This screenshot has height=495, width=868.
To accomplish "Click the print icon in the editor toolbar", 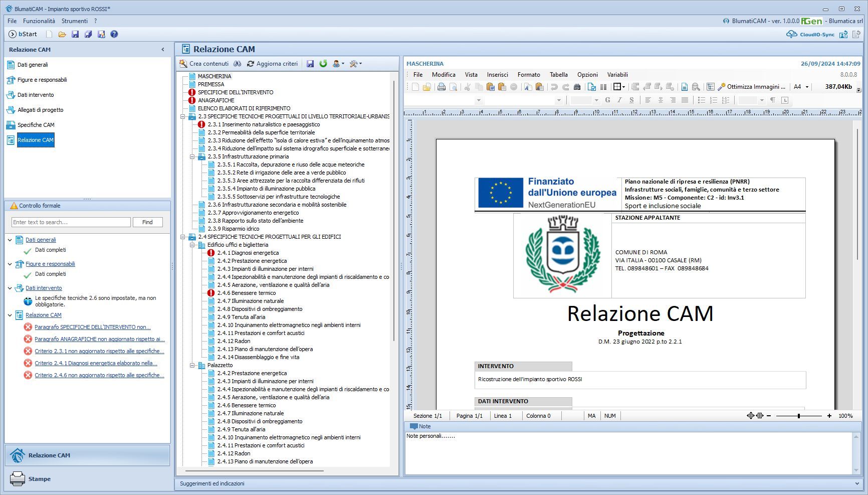I will [x=441, y=87].
